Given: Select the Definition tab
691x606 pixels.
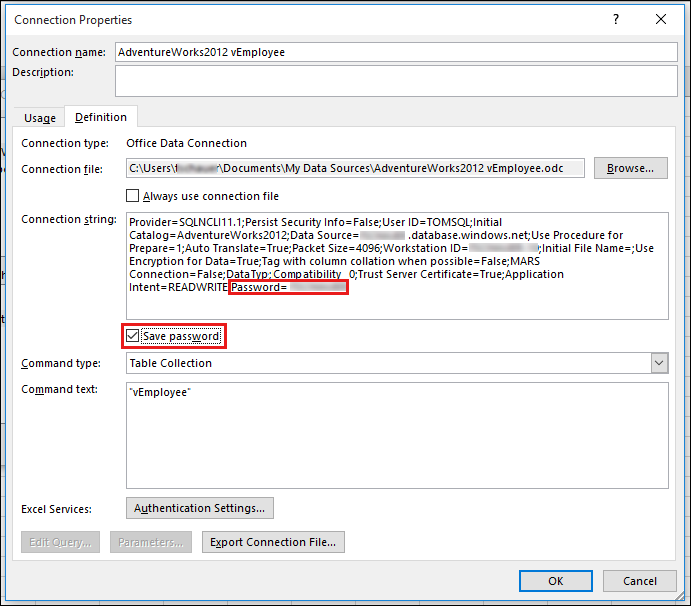Looking at the screenshot, I should coord(101,117).
